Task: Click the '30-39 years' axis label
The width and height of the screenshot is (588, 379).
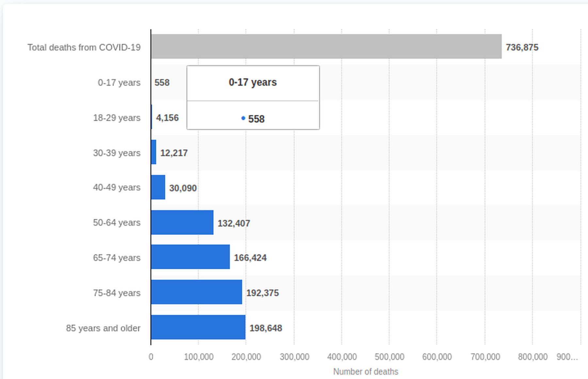Action: [x=117, y=153]
